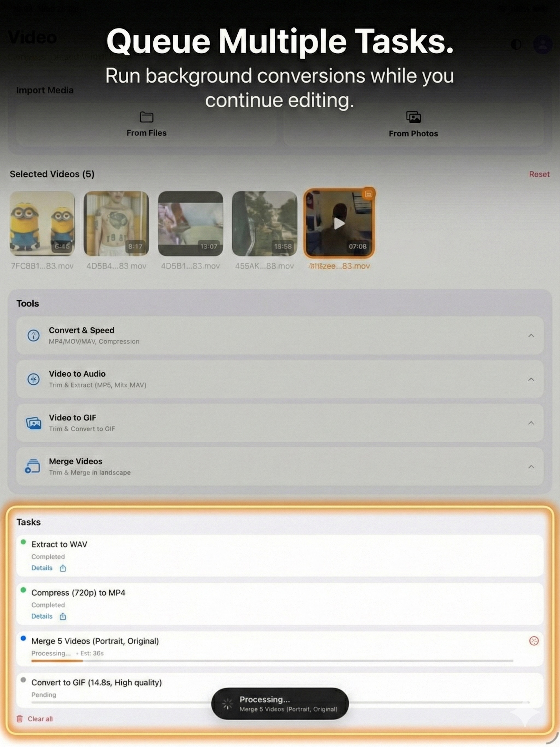
Task: Click the From Photos label
Action: click(x=413, y=133)
